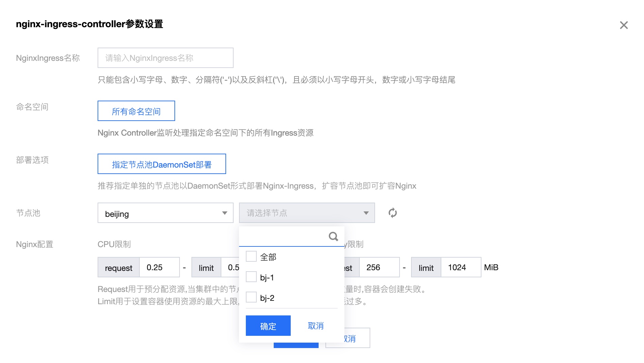Viewport: 644px width, 363px height.
Task: Click the 节点池 label
Action: (28, 213)
